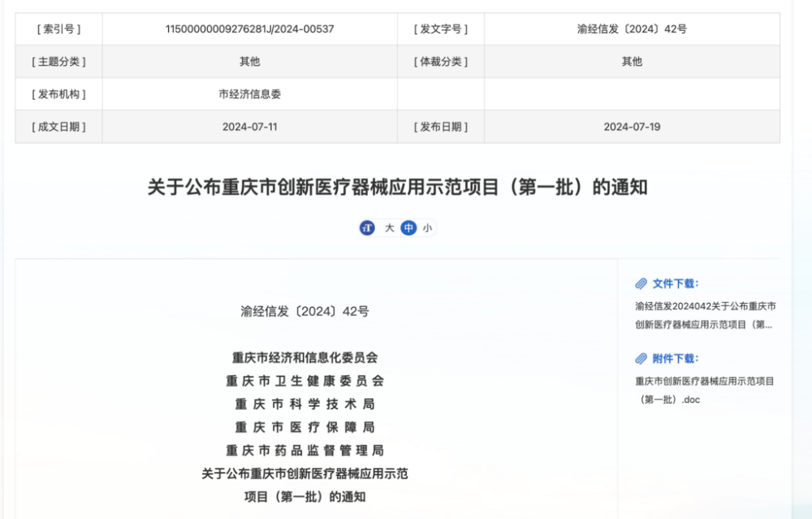Click the line 重庆市经济和信息化委员会
The height and width of the screenshot is (519, 812).
[x=304, y=357]
